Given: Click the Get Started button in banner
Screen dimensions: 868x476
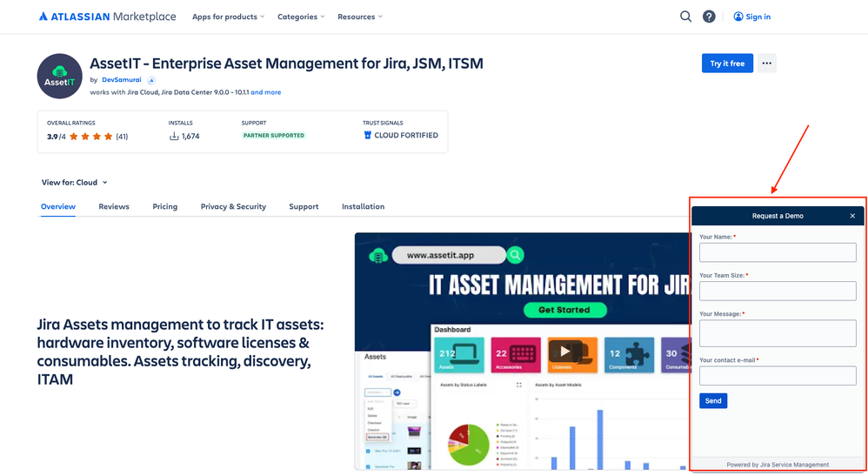Looking at the screenshot, I should point(564,310).
